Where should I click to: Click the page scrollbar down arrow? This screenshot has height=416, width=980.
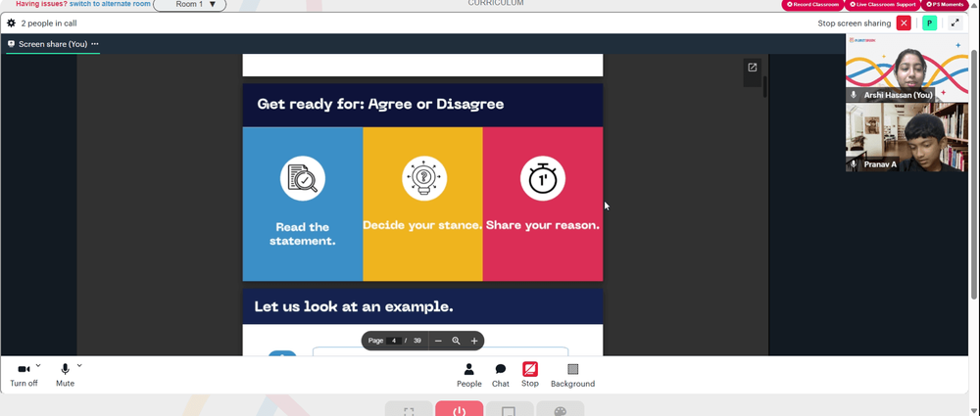[975, 410]
